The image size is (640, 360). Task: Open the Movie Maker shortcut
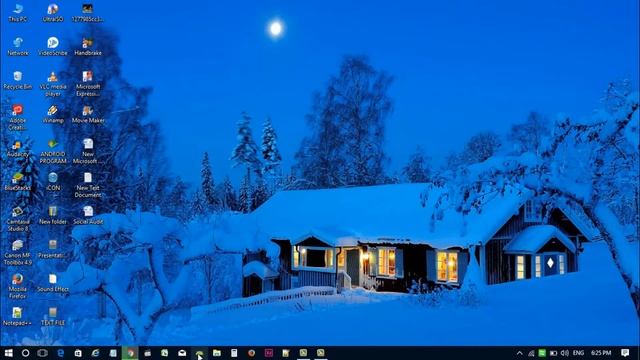coord(88,114)
